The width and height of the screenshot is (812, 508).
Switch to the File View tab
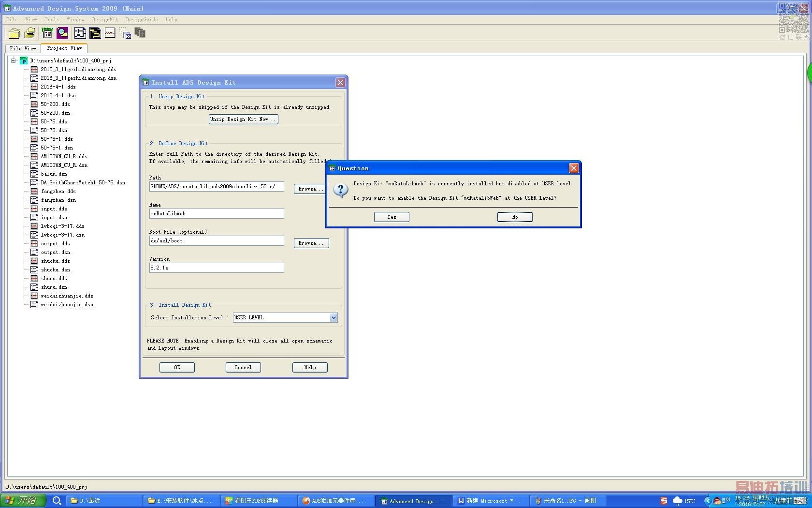point(23,48)
